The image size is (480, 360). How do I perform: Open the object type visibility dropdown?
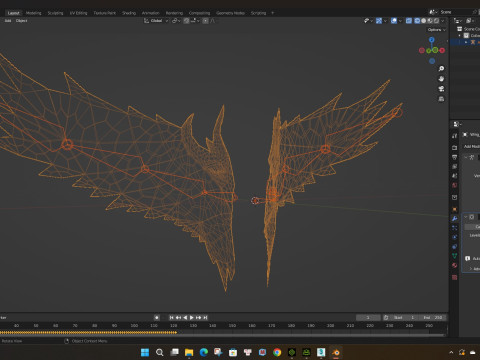click(368, 21)
